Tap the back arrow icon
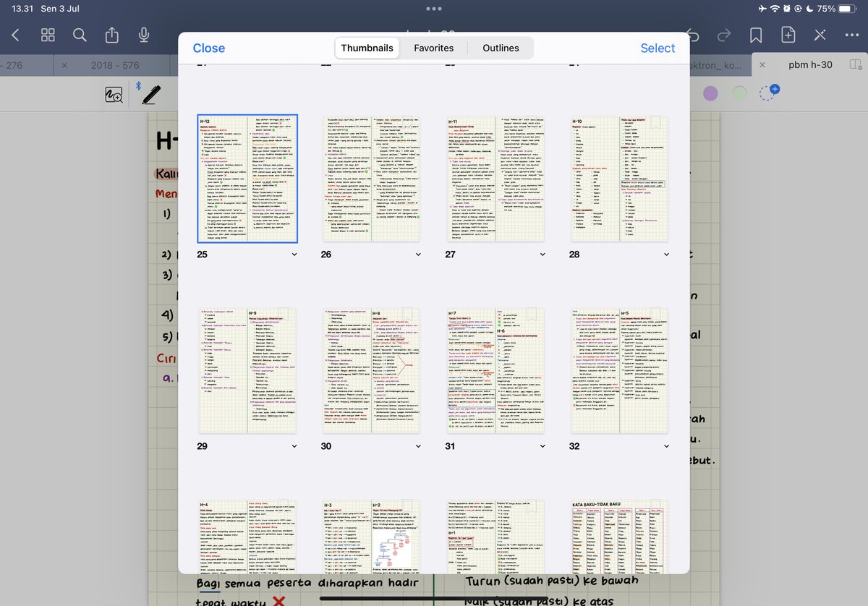 click(16, 35)
